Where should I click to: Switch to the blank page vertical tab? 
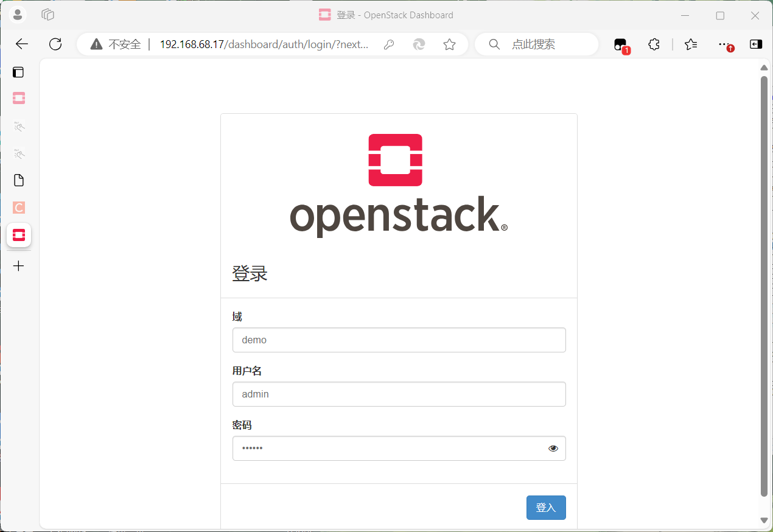(x=19, y=180)
